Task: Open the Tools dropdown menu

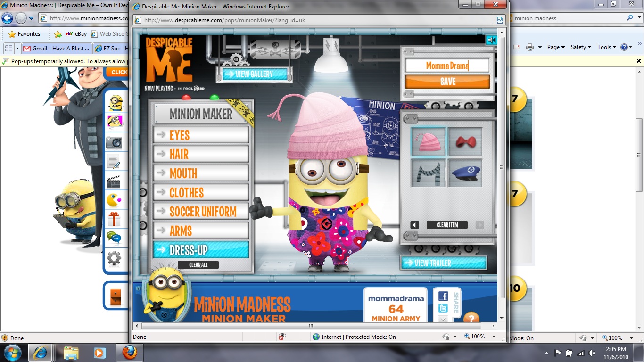Action: coord(607,47)
